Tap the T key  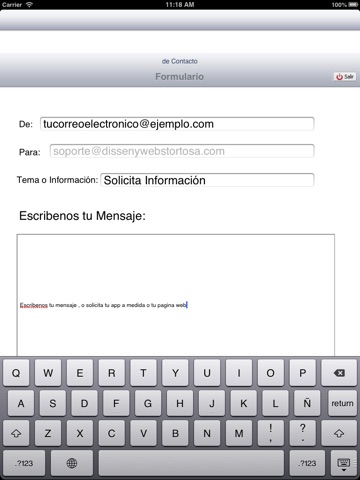pyautogui.click(x=143, y=373)
